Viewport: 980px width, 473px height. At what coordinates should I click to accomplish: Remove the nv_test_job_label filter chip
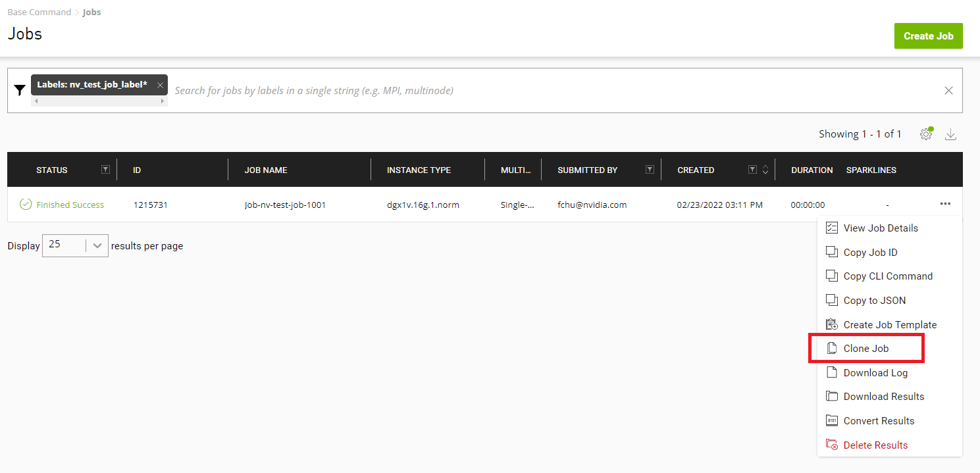(160, 85)
